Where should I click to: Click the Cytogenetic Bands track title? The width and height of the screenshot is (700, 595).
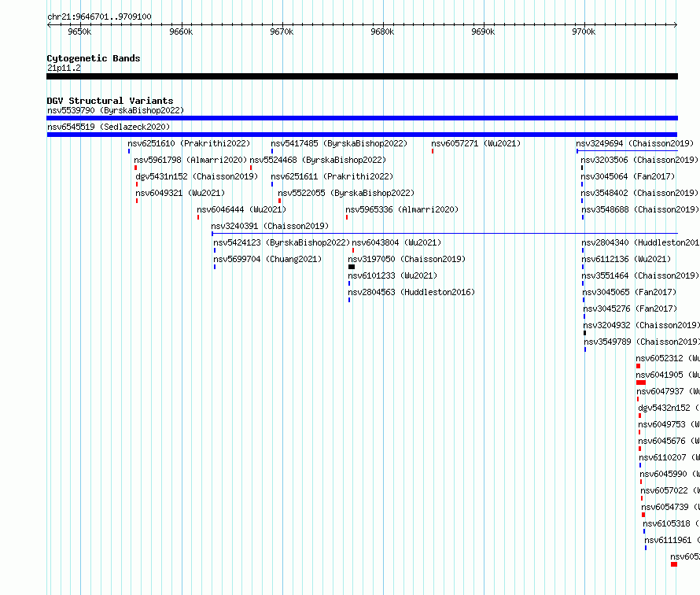coord(94,58)
